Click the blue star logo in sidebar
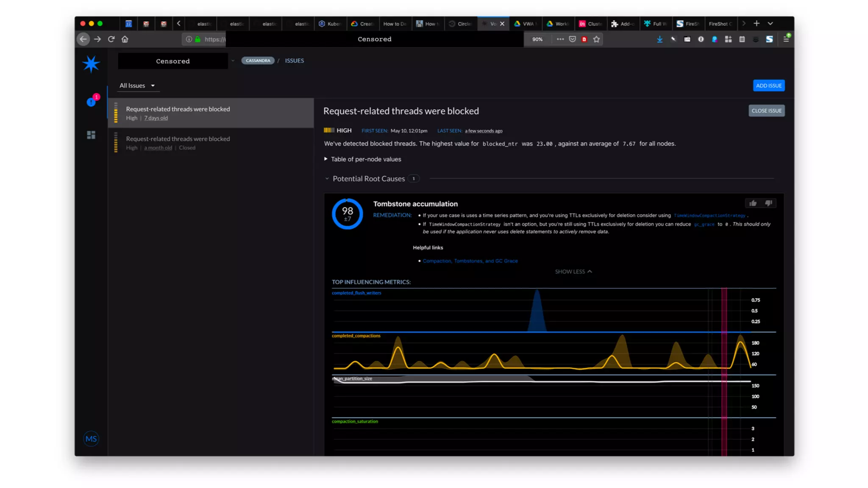The width and height of the screenshot is (868, 488). click(x=91, y=64)
